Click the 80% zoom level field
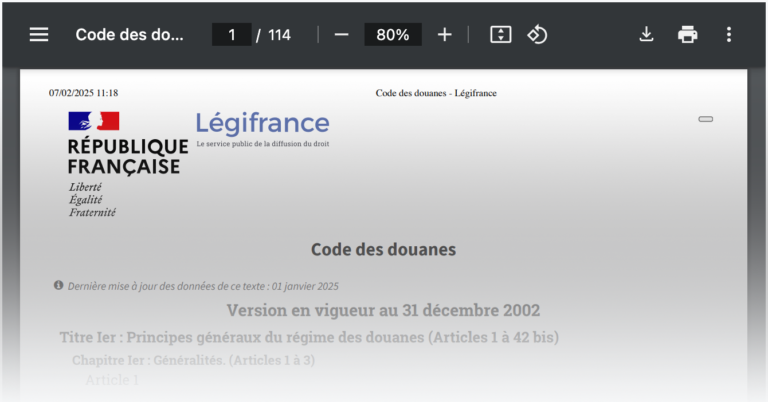This screenshot has height=402, width=768. (392, 34)
